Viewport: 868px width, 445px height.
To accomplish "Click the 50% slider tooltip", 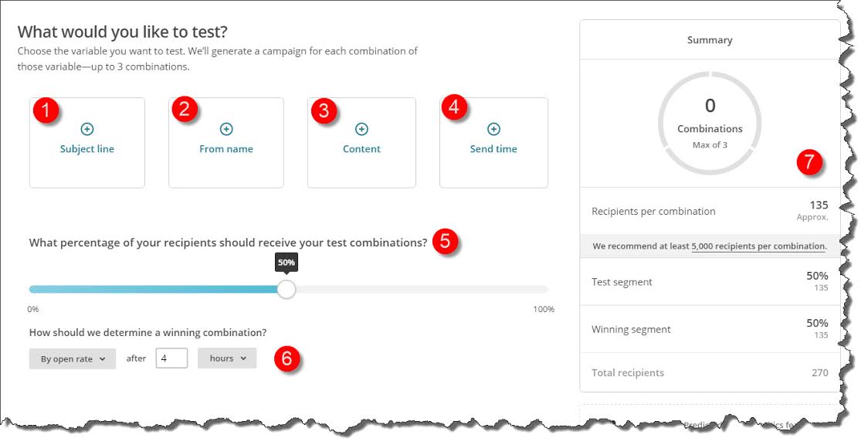I will [x=287, y=263].
